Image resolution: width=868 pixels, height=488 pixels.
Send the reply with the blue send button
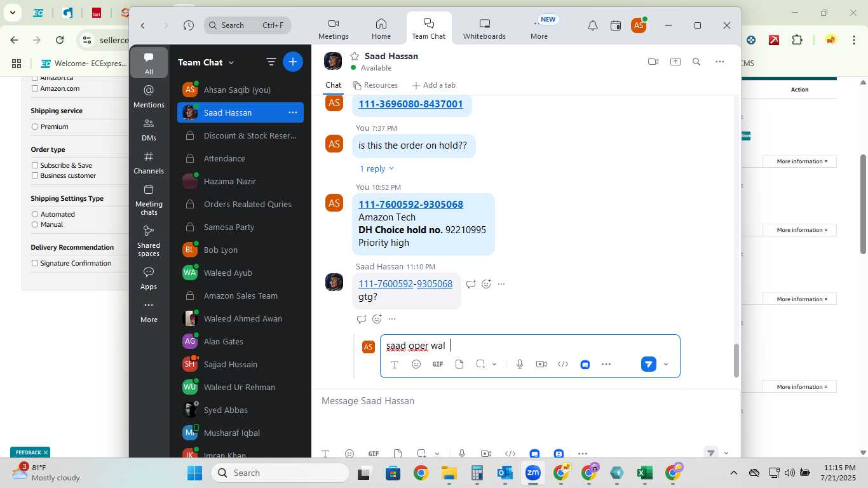(648, 364)
